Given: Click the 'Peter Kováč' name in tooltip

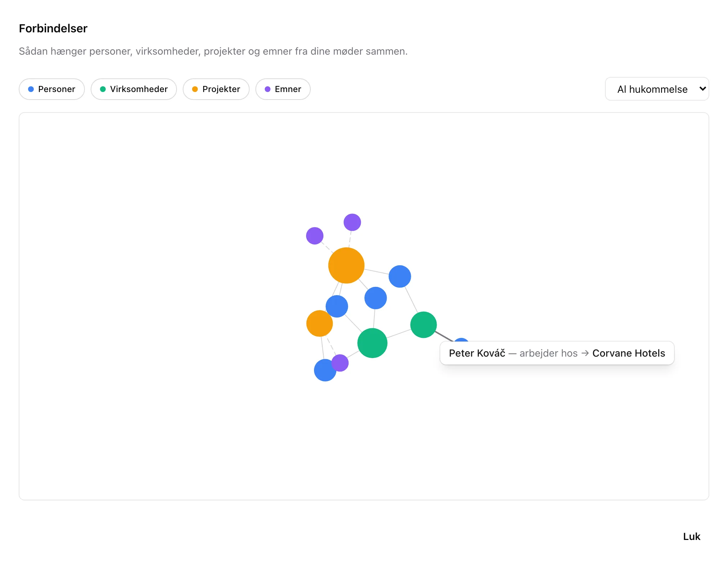Looking at the screenshot, I should pos(477,353).
